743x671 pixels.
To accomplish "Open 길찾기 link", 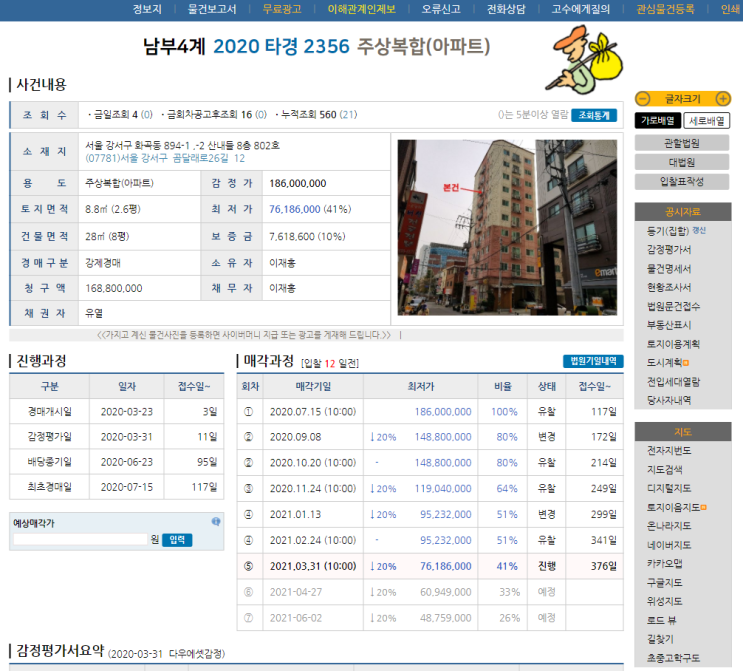I will (x=660, y=639).
